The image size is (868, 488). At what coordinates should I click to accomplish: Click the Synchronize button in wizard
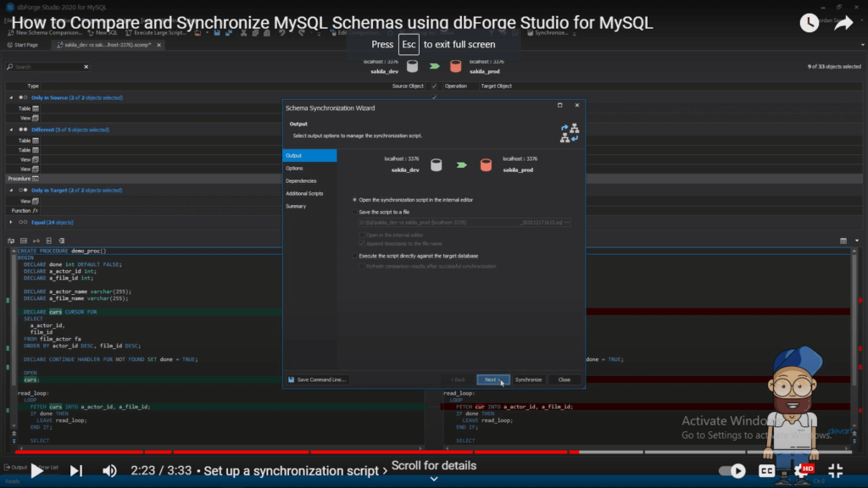pyautogui.click(x=528, y=380)
